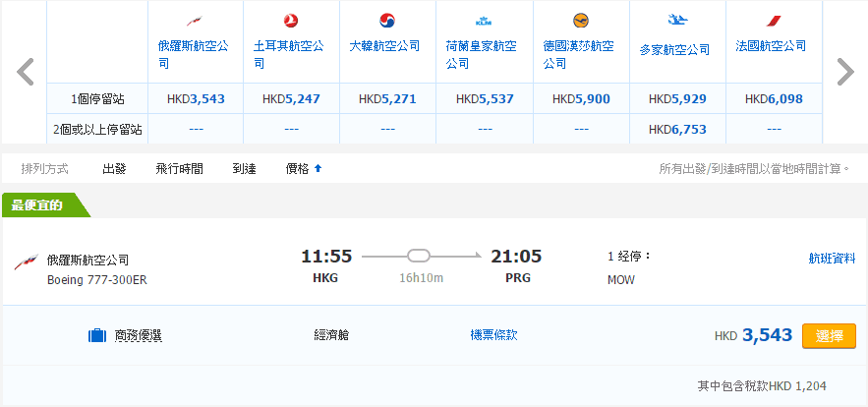Select the HKD6,753 two-stop fare
This screenshot has width=868, height=407.
point(677,130)
